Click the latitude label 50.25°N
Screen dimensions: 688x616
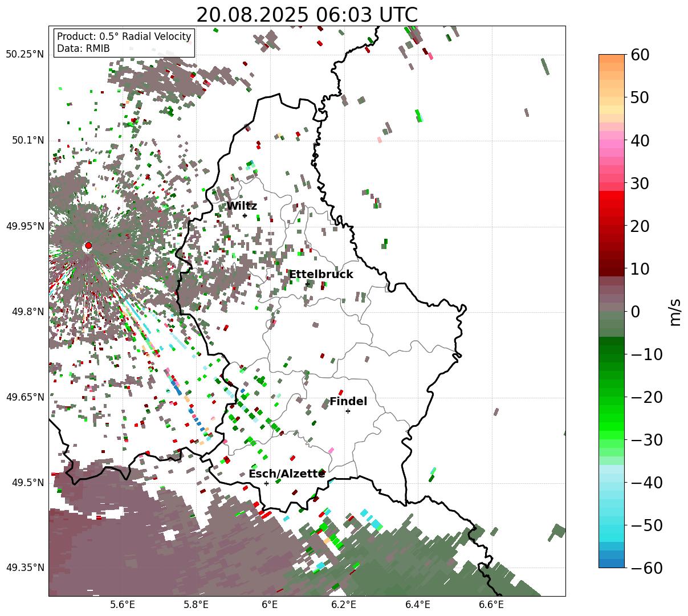[25, 55]
